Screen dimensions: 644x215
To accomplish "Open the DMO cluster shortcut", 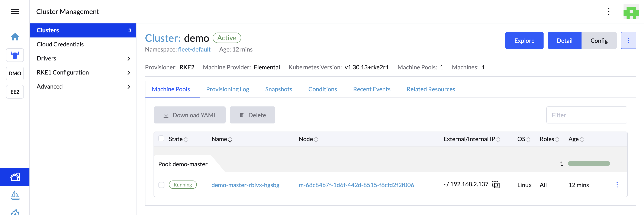I will tap(15, 73).
